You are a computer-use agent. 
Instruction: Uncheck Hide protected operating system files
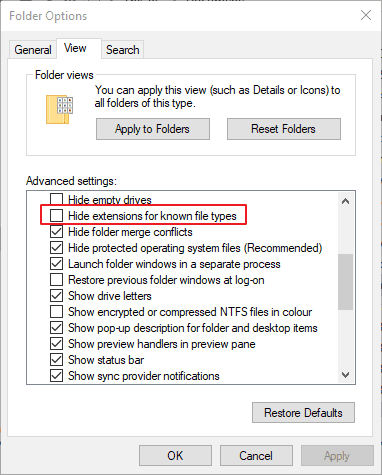click(x=56, y=247)
